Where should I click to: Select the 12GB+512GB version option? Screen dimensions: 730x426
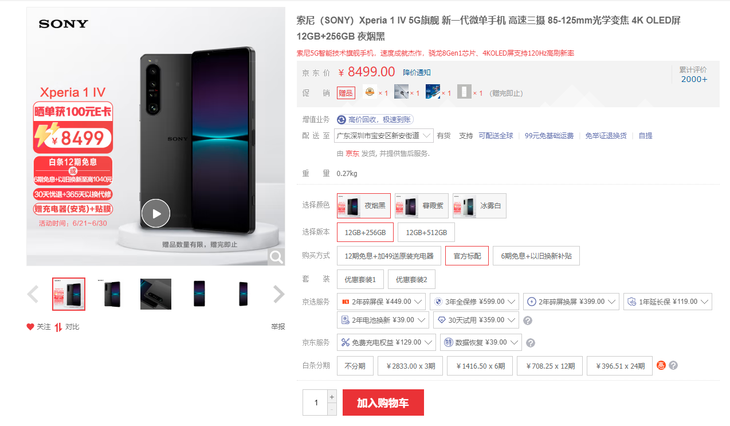click(426, 232)
